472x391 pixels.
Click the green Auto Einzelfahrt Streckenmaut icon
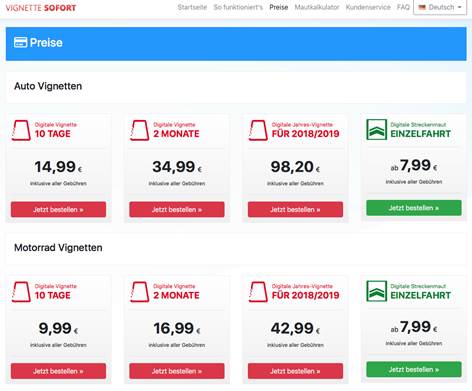click(x=377, y=130)
